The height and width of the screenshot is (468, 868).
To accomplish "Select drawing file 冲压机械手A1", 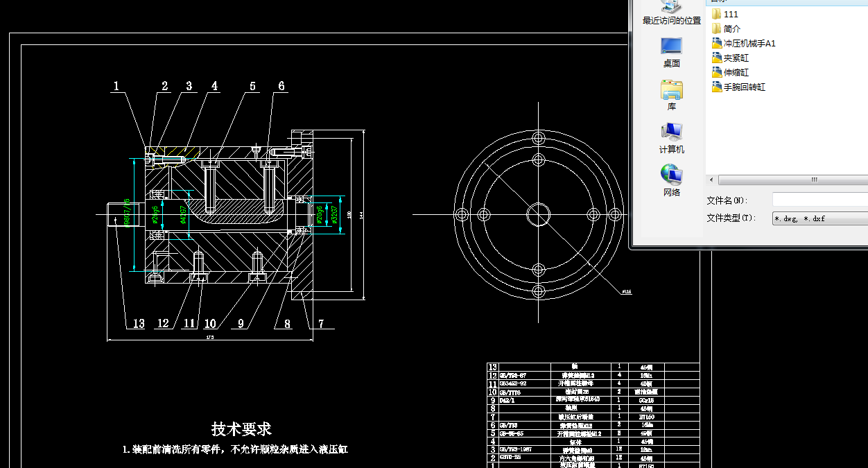I will coord(744,43).
